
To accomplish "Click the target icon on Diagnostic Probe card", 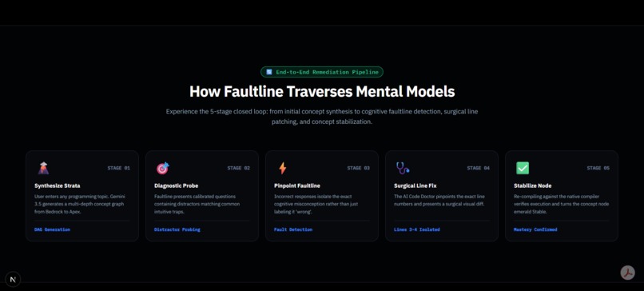I will pos(163,168).
